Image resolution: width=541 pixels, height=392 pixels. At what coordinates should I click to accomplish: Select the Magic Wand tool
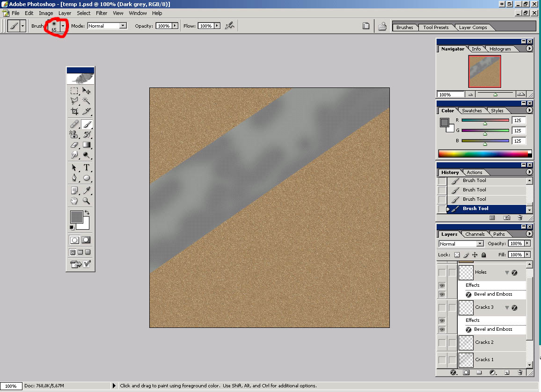[x=87, y=101]
